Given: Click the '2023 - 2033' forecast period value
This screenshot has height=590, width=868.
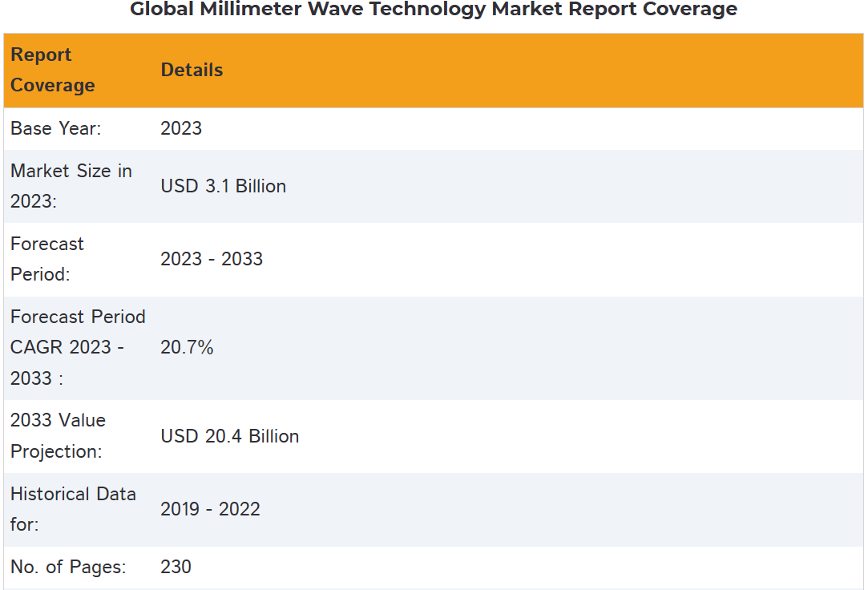Looking at the screenshot, I should tap(212, 259).
